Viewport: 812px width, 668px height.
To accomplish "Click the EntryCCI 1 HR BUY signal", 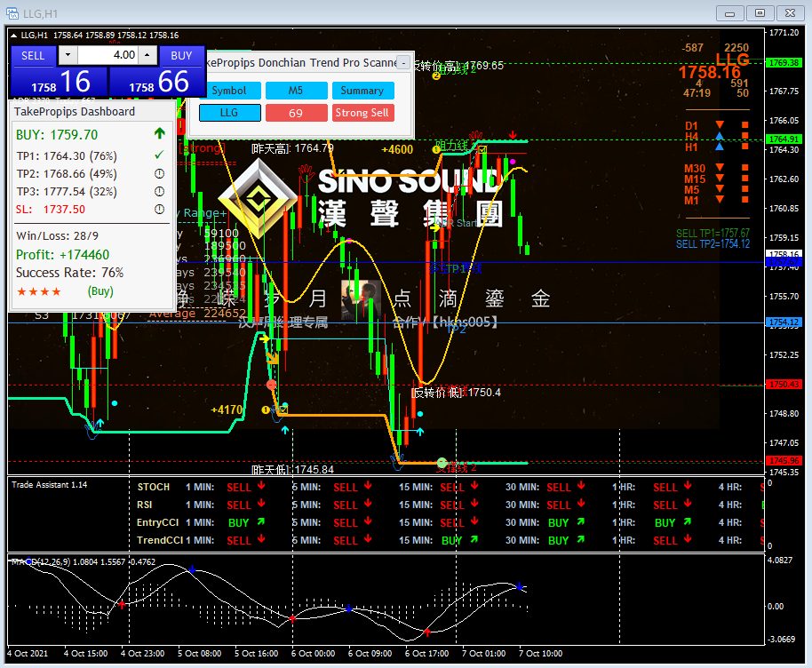I will pyautogui.click(x=665, y=523).
